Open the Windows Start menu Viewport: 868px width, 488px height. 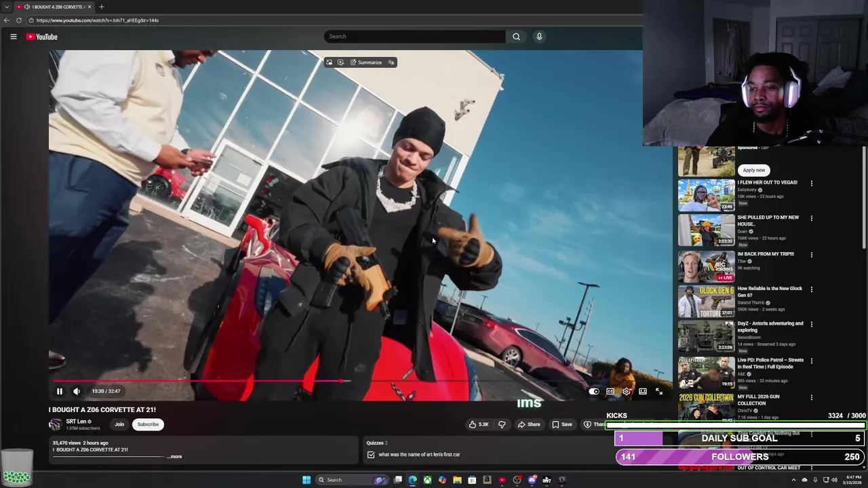[x=307, y=480]
